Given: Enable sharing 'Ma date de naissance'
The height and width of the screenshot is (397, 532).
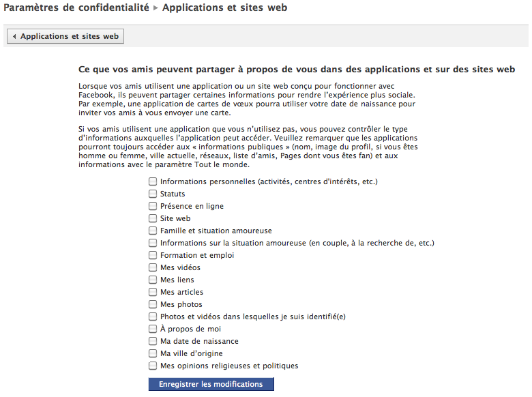Looking at the screenshot, I should [x=153, y=341].
